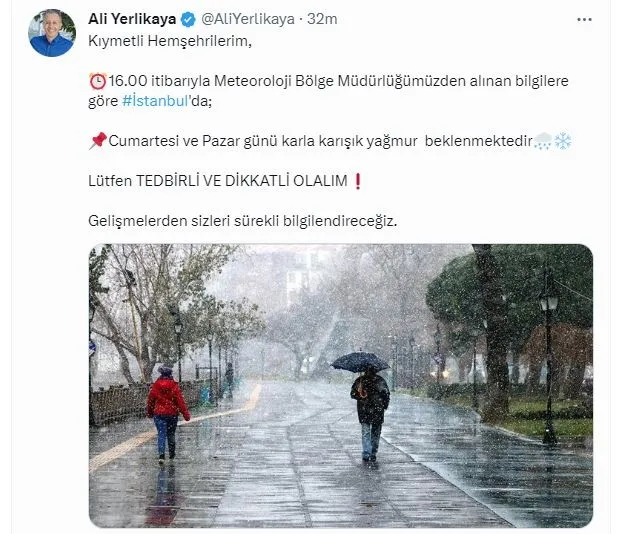Click the 'Kıymetli Hemşehrilerim' greeting text
The image size is (624, 534).
coord(170,41)
